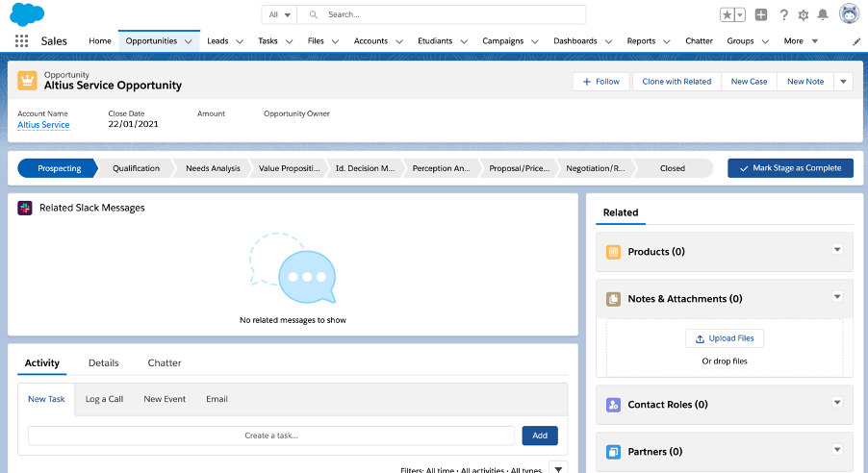Select the Email activity tab

(x=217, y=399)
